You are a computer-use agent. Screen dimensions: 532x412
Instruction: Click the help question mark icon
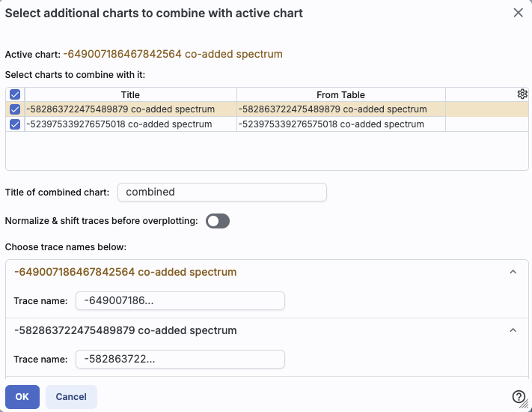tap(519, 397)
